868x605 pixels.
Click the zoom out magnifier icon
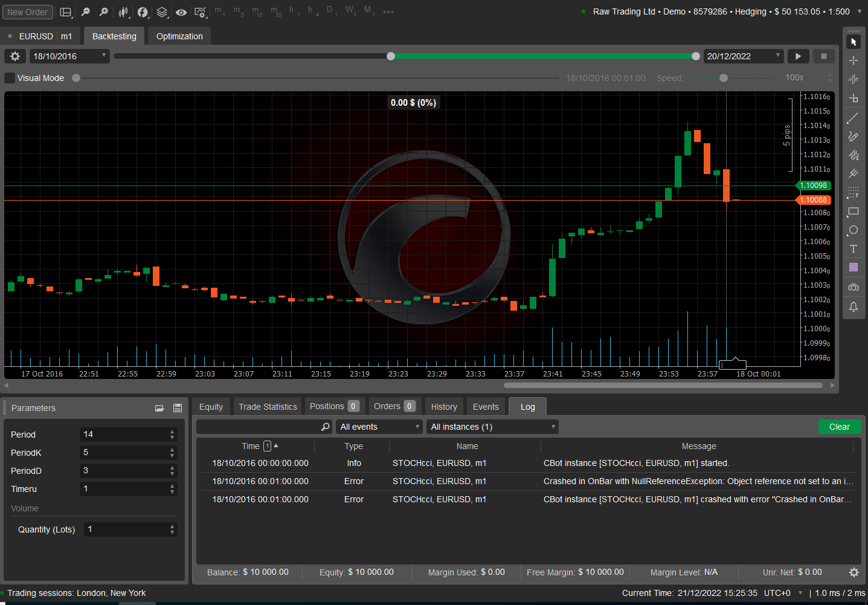pos(85,12)
